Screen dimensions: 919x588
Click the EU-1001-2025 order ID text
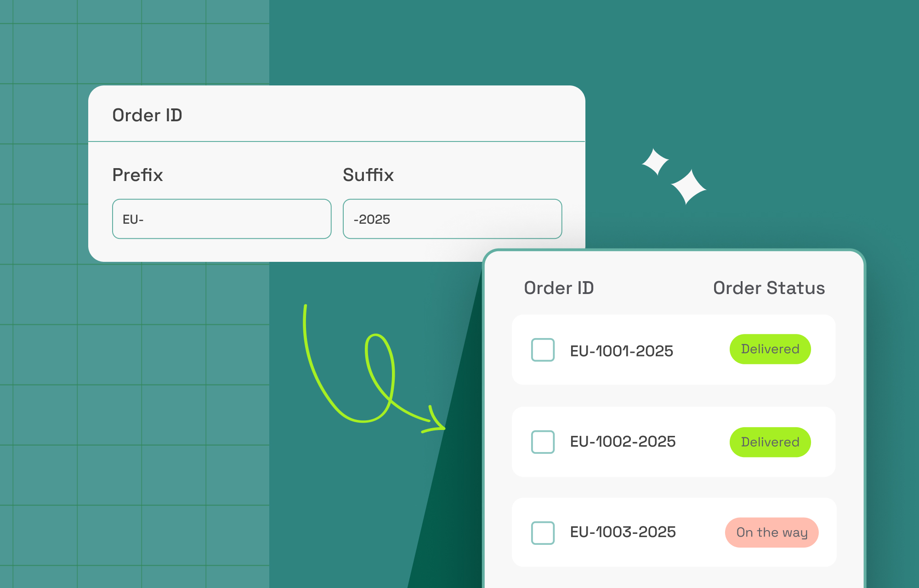[x=621, y=351]
